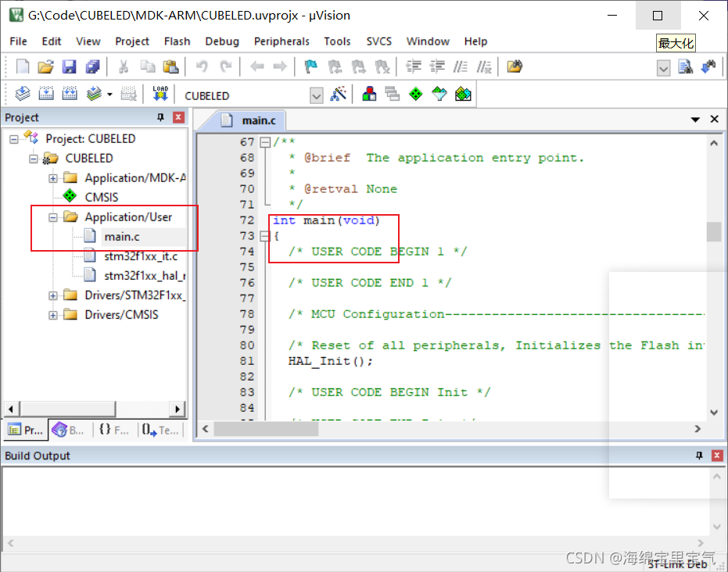728x572 pixels.
Task: Paste with the clipboard icon
Action: tap(170, 66)
